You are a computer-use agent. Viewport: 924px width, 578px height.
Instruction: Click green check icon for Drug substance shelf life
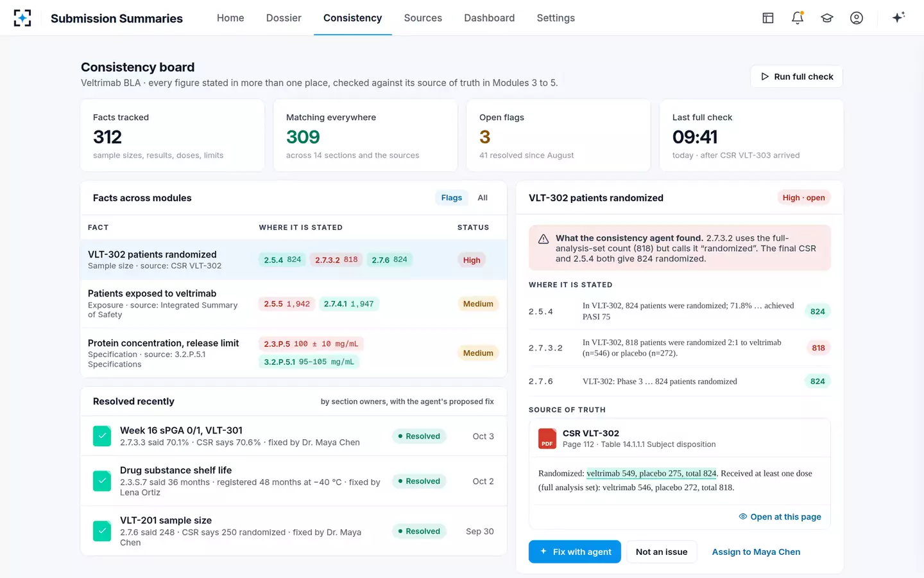[x=102, y=481]
